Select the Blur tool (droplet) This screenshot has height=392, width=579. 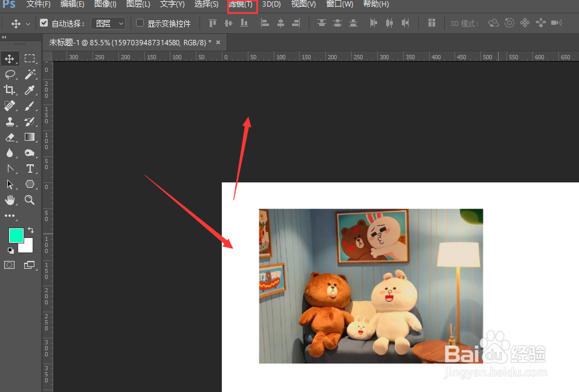pyautogui.click(x=10, y=153)
